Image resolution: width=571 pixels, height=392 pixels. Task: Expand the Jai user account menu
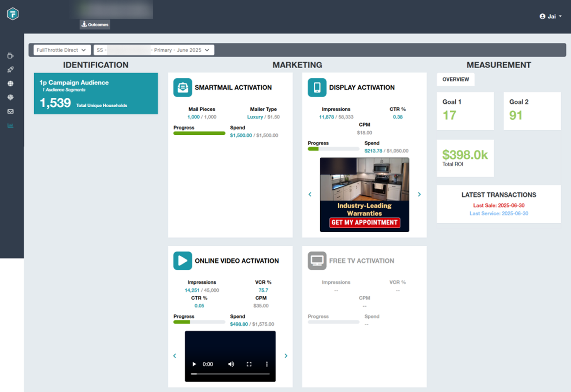[551, 16]
